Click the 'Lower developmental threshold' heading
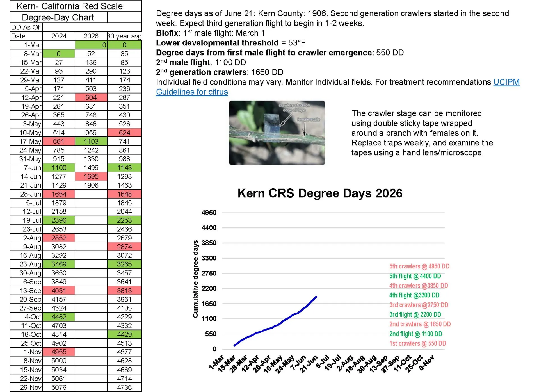539x392 pixels. (217, 43)
